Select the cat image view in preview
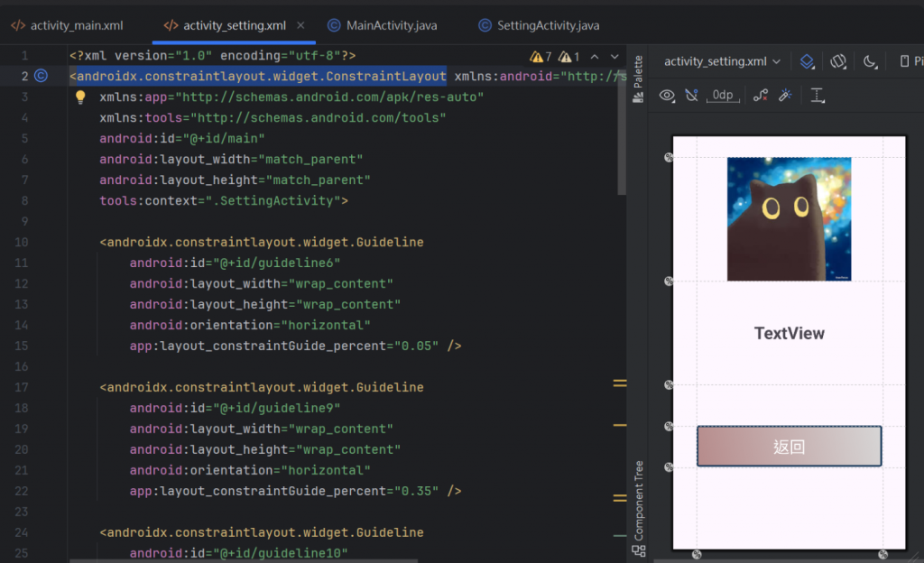Screen dimensions: 924x563 789,219
